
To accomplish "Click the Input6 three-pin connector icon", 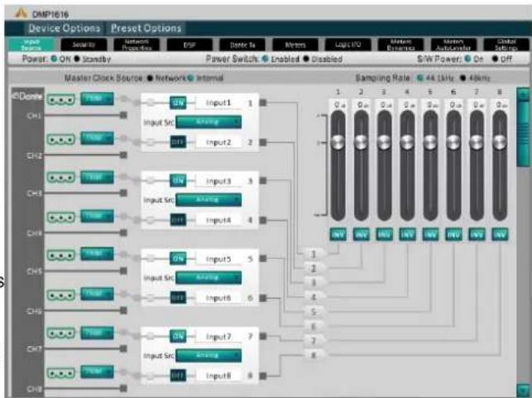I will coord(61,295).
